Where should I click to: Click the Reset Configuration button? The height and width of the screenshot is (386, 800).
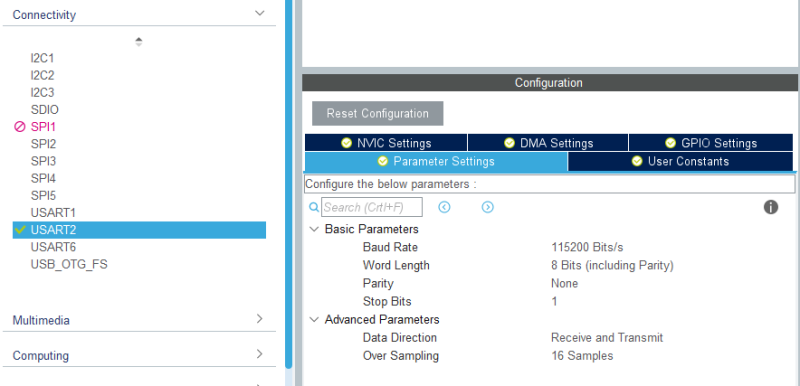pos(378,113)
